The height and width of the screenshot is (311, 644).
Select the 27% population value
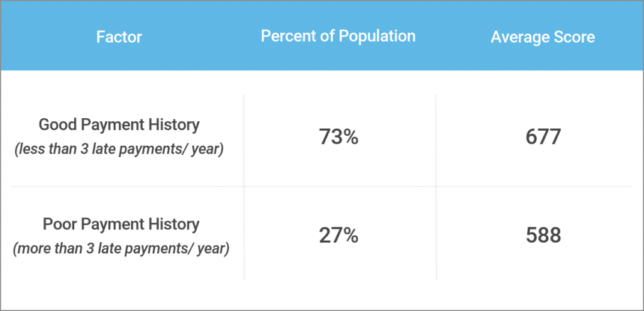tap(339, 236)
